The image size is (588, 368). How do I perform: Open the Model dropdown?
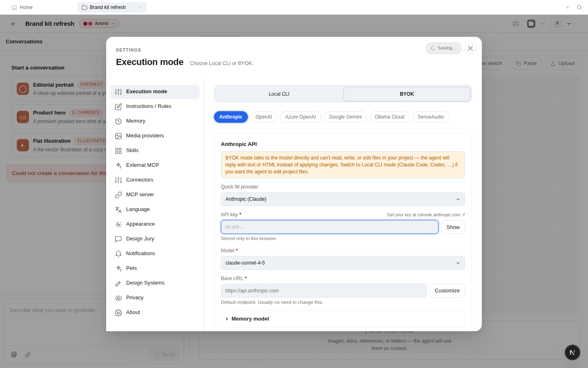343,263
